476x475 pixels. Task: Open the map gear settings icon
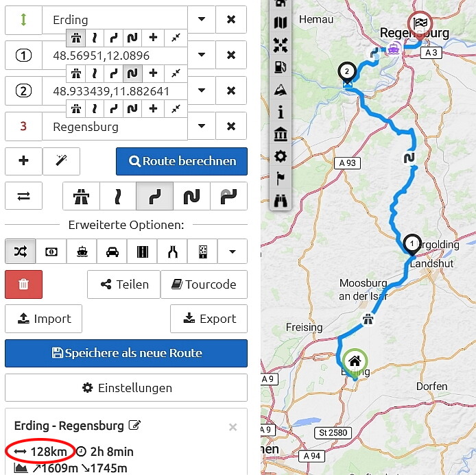[281, 156]
